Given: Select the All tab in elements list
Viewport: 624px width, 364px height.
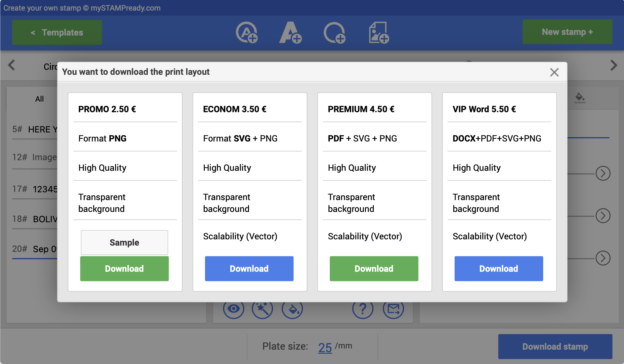Looking at the screenshot, I should [x=39, y=99].
